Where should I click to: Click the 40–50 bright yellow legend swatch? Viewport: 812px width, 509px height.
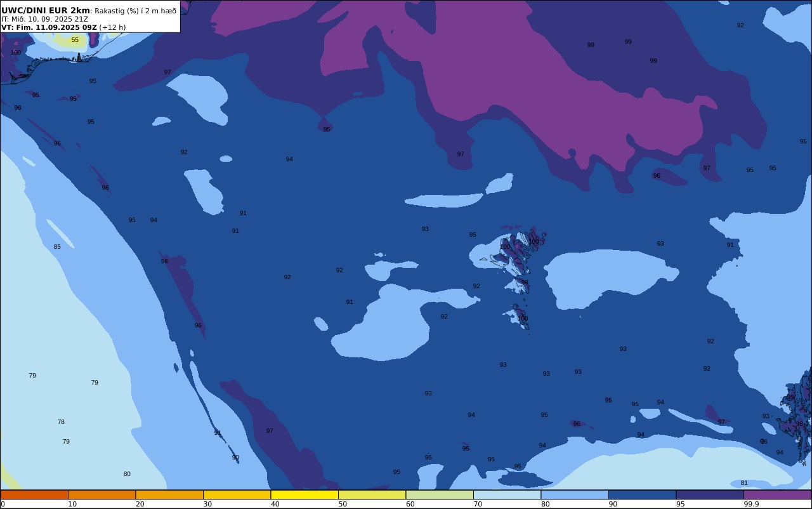pos(304,494)
